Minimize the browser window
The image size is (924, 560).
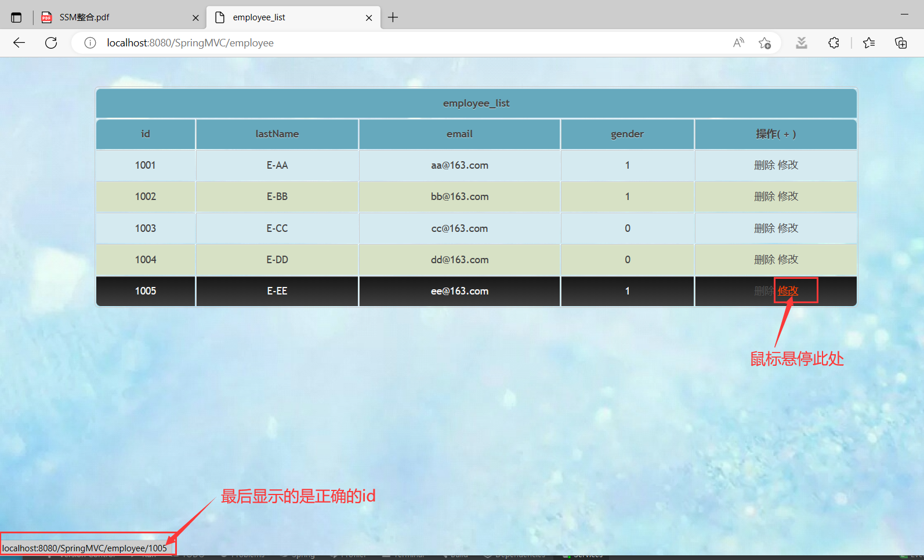pyautogui.click(x=904, y=14)
